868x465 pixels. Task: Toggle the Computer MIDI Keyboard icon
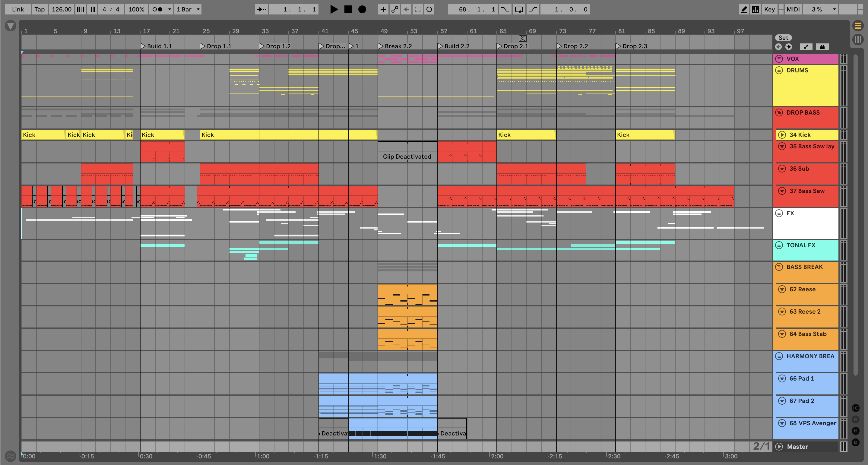click(x=756, y=9)
